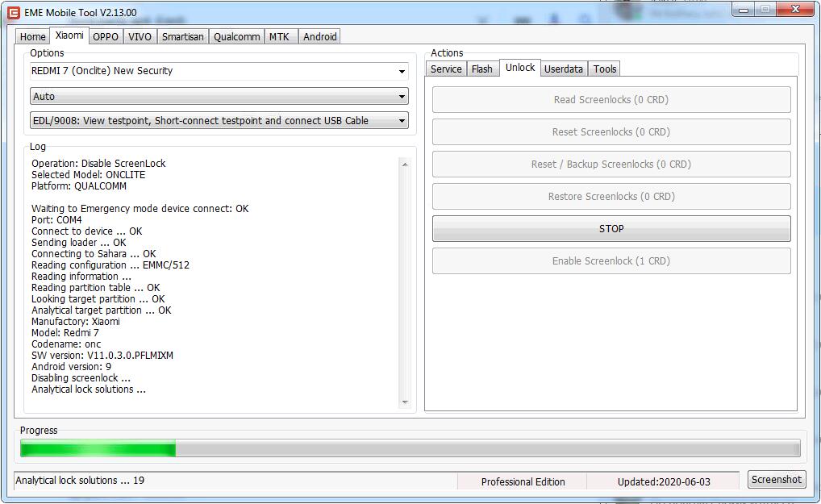
Task: Select log line 'Disabling screenlock ...'
Action: pyautogui.click(x=81, y=378)
